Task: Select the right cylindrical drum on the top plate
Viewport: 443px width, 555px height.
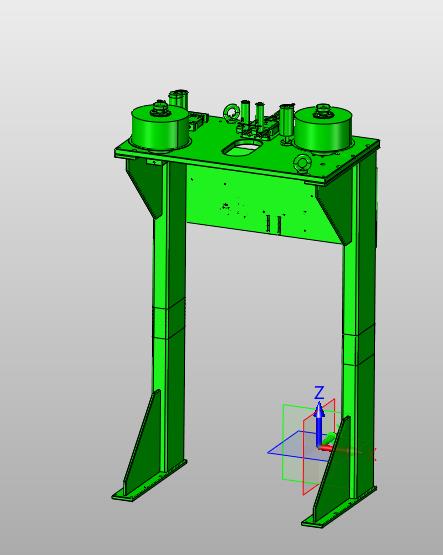Action: click(x=323, y=129)
